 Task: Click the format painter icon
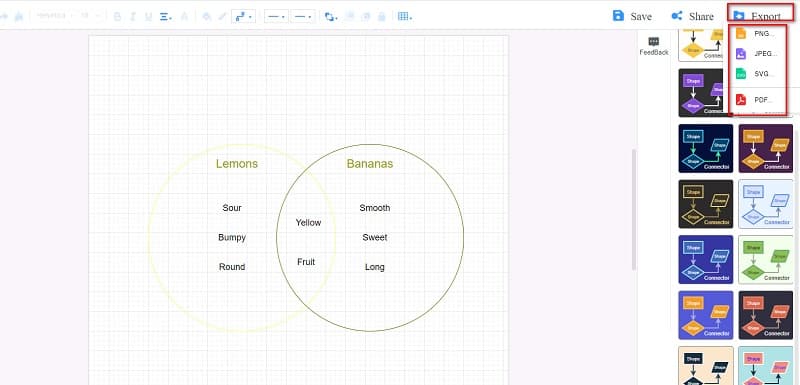pyautogui.click(x=19, y=16)
